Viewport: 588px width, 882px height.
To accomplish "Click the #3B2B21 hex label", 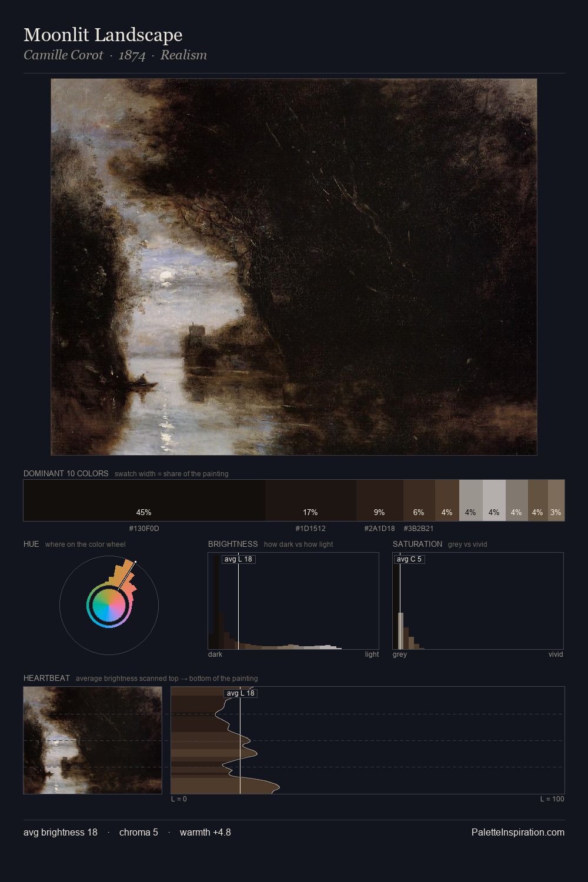I will coord(419,529).
